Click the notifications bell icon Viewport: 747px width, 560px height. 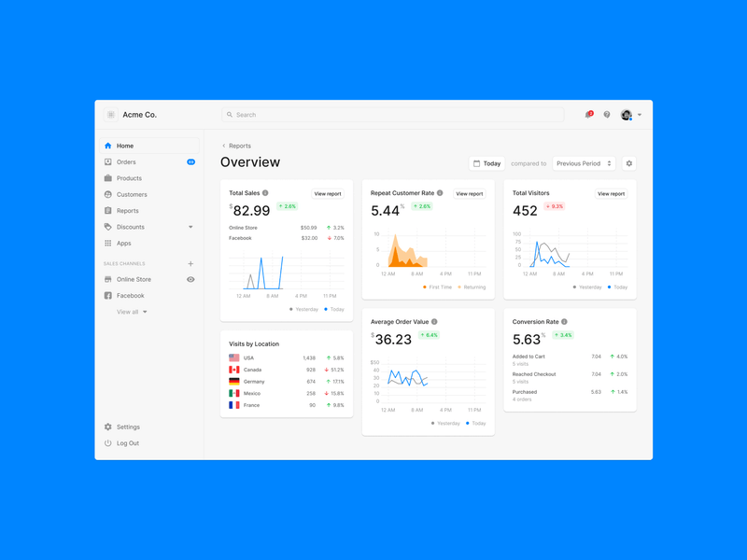coord(587,114)
